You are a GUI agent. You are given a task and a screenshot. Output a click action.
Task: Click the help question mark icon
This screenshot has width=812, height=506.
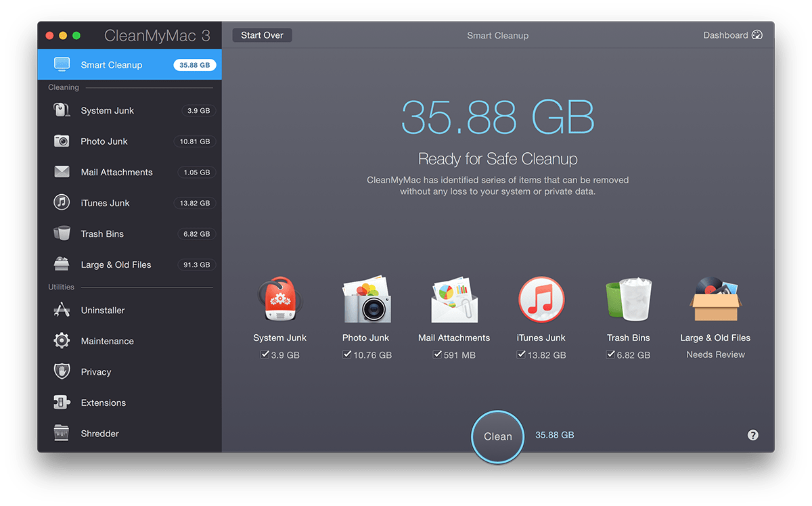[x=752, y=434]
